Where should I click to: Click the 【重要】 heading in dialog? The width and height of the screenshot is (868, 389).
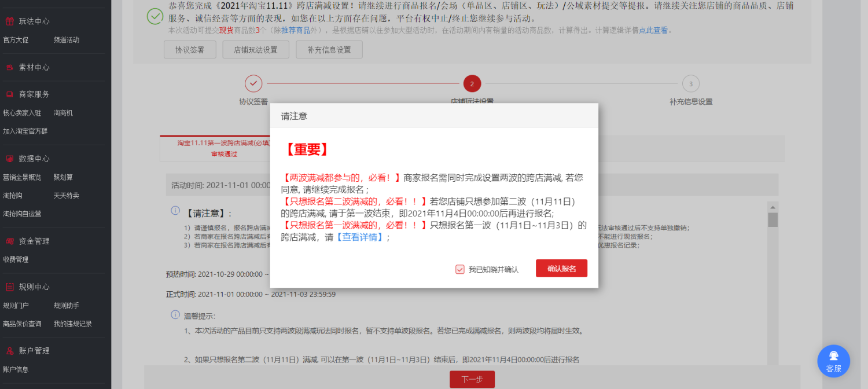coord(307,149)
